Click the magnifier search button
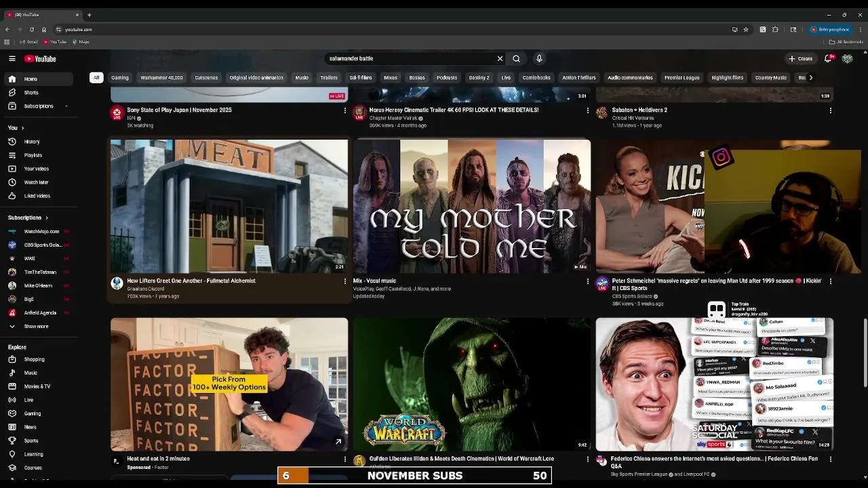This screenshot has width=868, height=488. click(516, 59)
